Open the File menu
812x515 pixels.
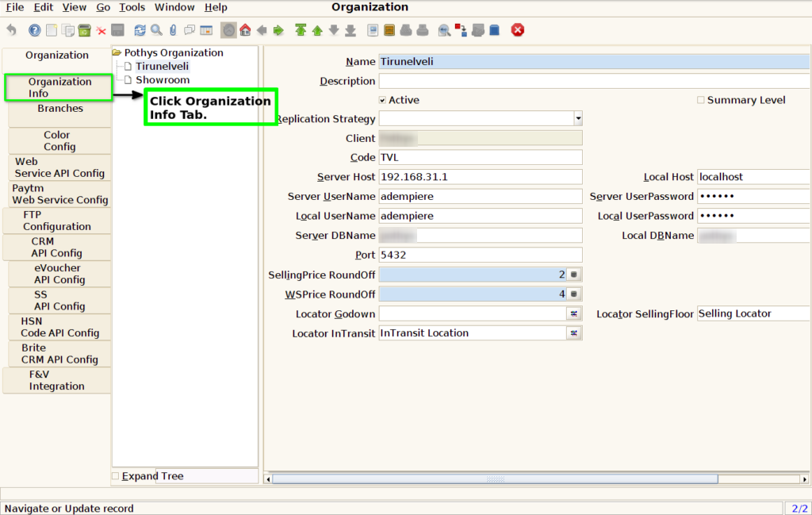pos(14,7)
